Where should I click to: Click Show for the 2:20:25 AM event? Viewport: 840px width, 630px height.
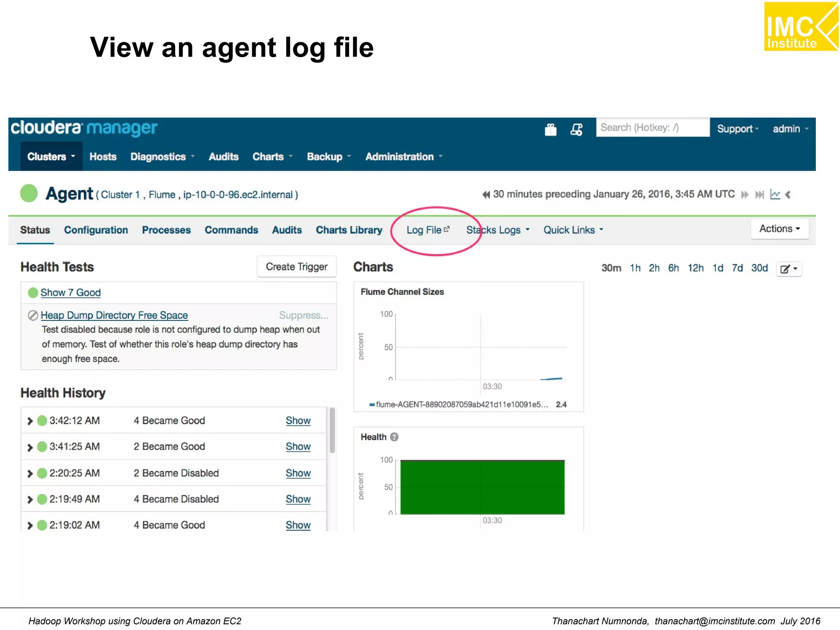(298, 473)
